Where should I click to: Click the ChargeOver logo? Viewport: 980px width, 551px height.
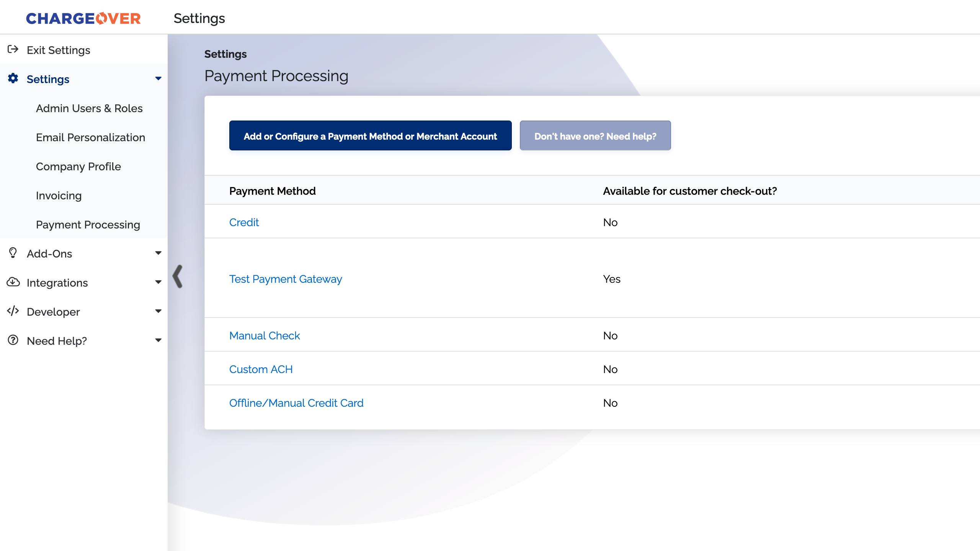[x=83, y=18]
